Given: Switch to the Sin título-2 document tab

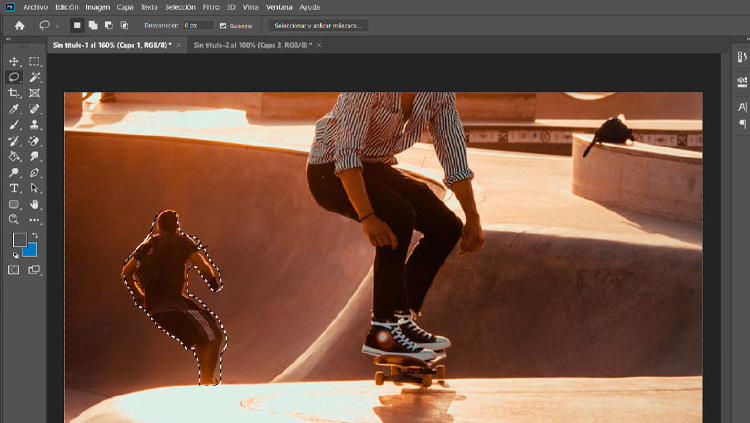Looking at the screenshot, I should coord(253,45).
